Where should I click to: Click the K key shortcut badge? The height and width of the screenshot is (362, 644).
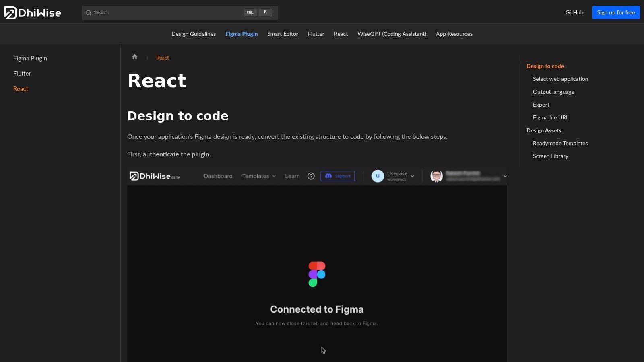pos(265,12)
